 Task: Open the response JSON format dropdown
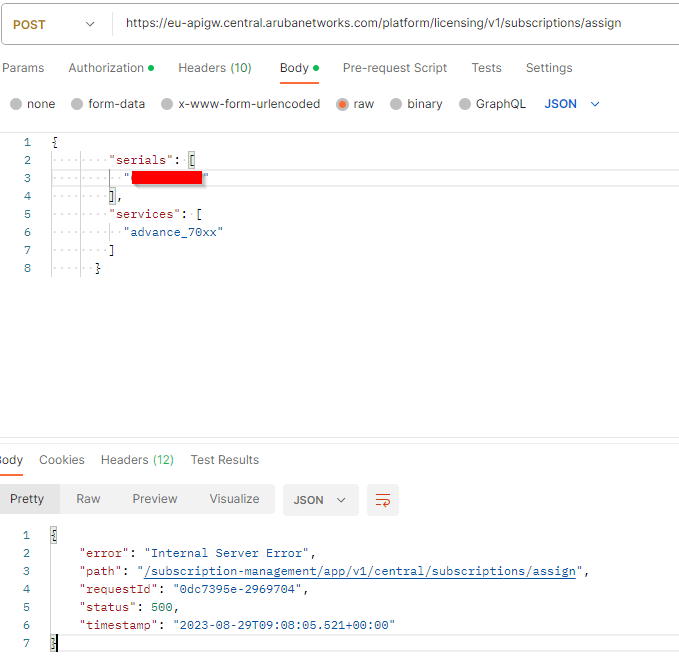pyautogui.click(x=320, y=500)
